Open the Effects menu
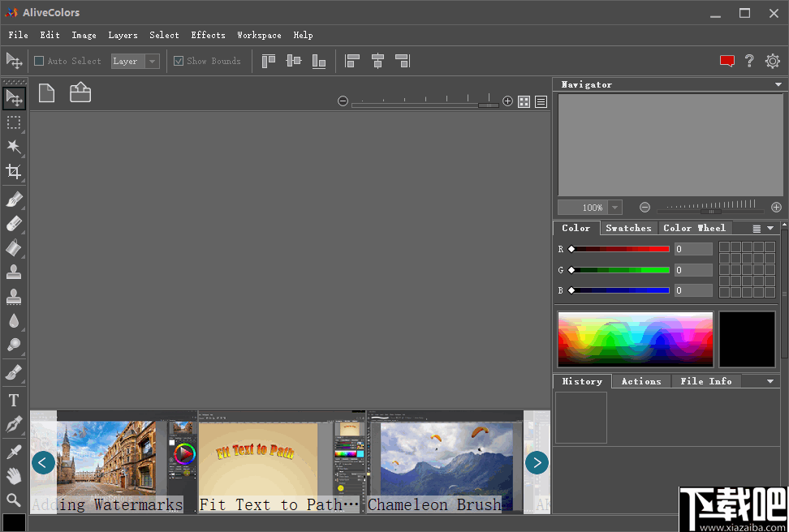The height and width of the screenshot is (532, 789). click(x=208, y=35)
